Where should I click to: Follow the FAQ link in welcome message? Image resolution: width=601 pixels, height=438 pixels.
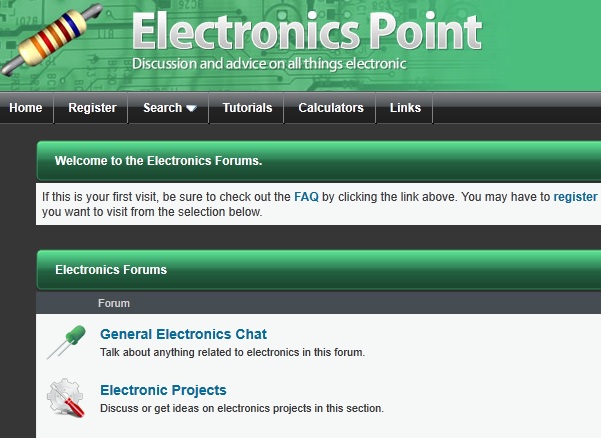click(x=306, y=198)
